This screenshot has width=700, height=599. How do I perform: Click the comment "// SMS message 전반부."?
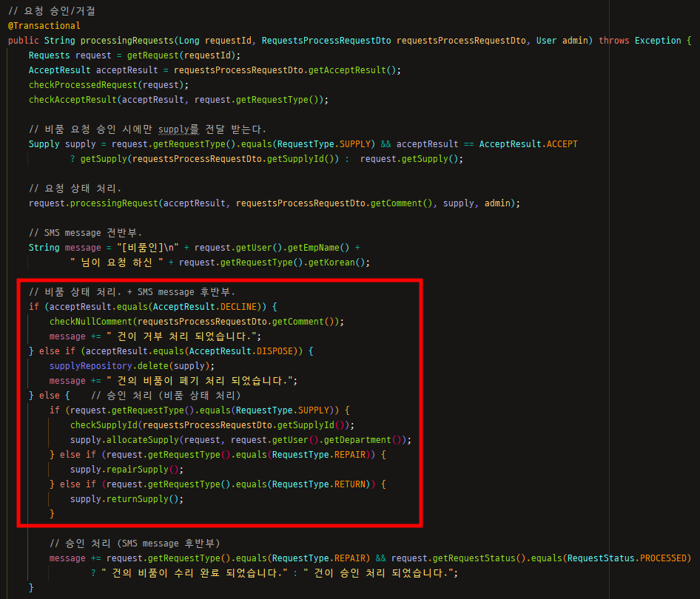click(85, 233)
